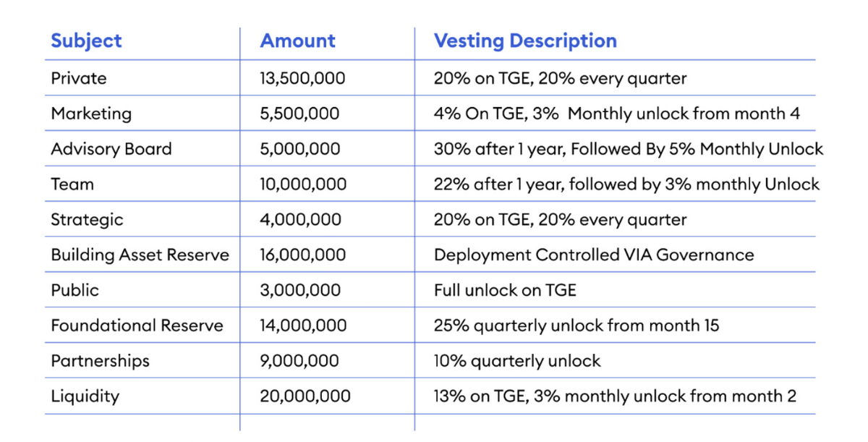Click the Partnerships 10% quarterly unlock text
Screen dimensions: 868x442
coord(517,361)
